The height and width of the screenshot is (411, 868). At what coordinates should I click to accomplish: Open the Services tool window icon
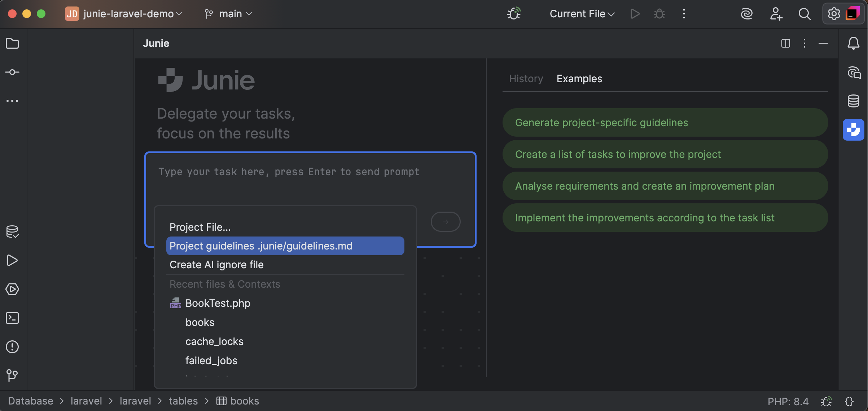click(12, 289)
